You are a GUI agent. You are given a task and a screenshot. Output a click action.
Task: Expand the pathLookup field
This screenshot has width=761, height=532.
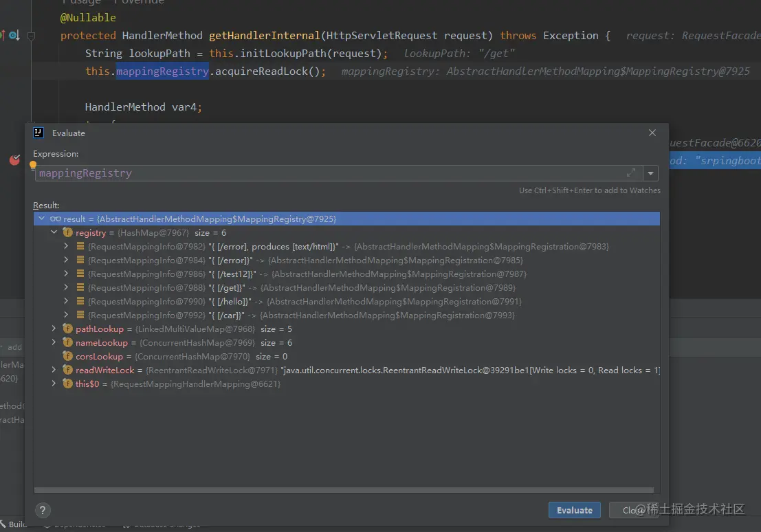point(54,329)
